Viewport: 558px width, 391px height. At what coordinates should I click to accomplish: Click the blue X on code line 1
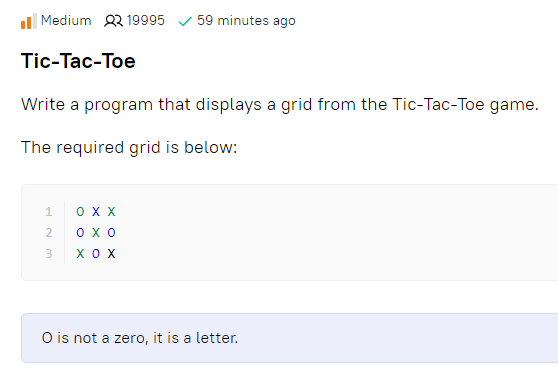96,212
